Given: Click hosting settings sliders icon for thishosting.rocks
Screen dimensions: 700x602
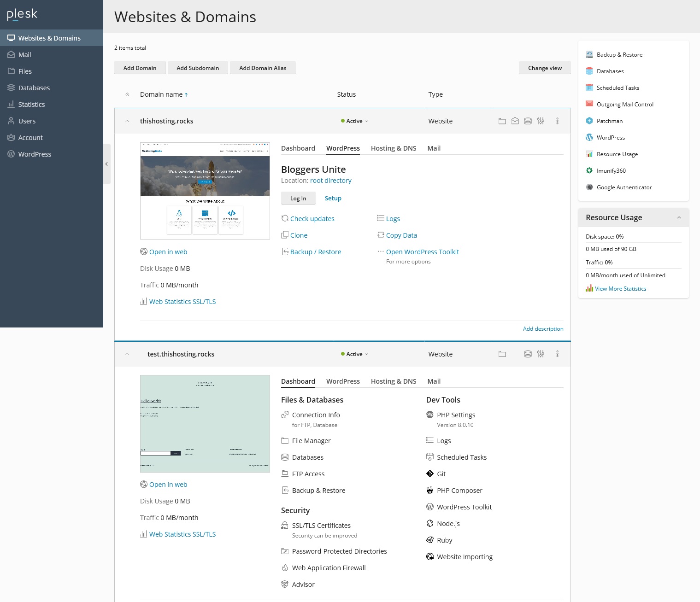Looking at the screenshot, I should pyautogui.click(x=541, y=121).
